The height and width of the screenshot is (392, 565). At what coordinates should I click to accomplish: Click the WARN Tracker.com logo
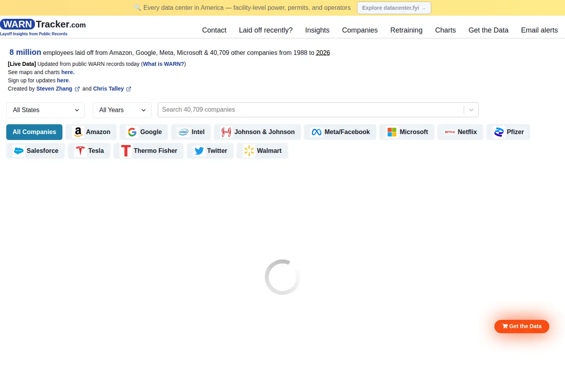[43, 27]
